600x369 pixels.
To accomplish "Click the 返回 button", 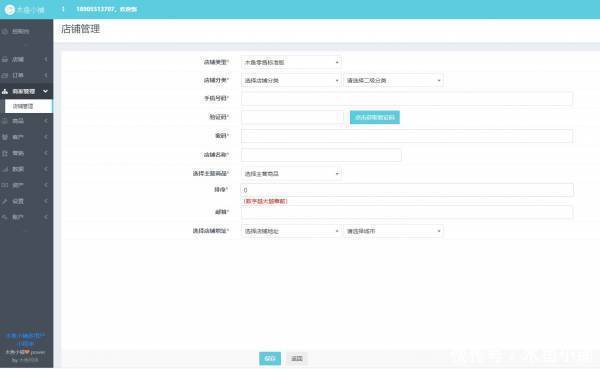I will tap(297, 358).
